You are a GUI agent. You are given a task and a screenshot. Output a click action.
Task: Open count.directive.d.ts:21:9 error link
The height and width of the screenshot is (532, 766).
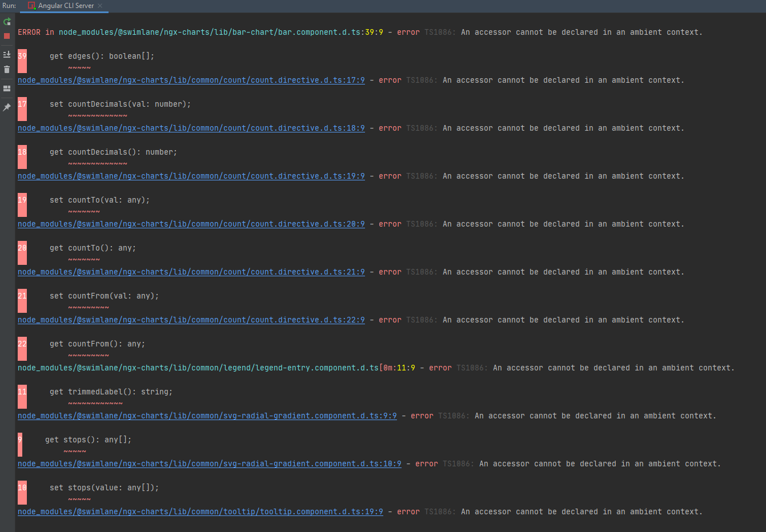click(x=191, y=272)
